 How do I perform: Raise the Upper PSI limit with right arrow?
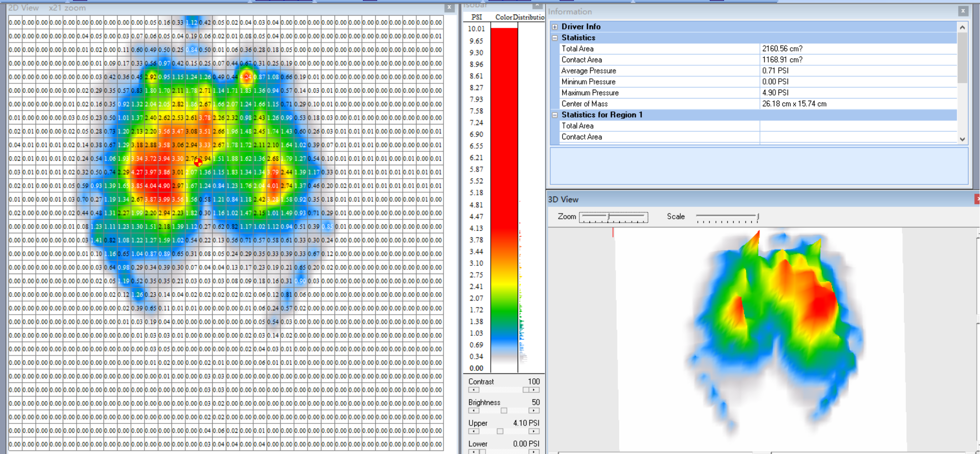(535, 431)
